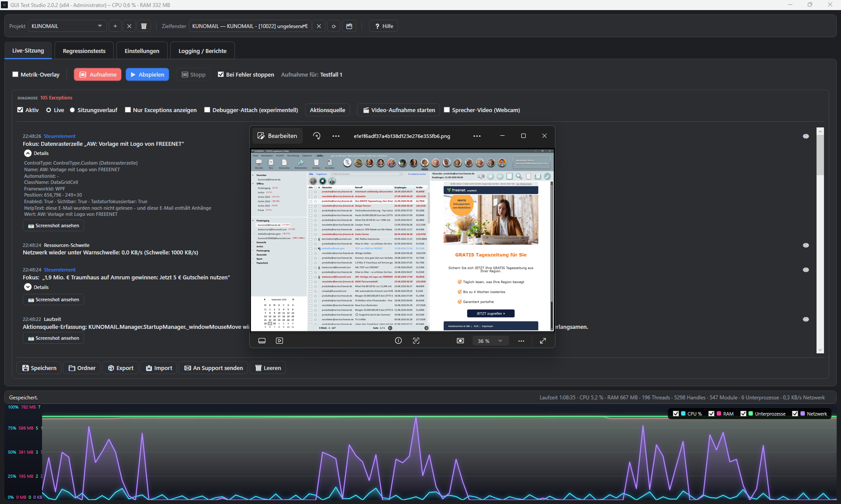Click Video-Aufnahme starten
841x504 pixels.
click(x=399, y=110)
